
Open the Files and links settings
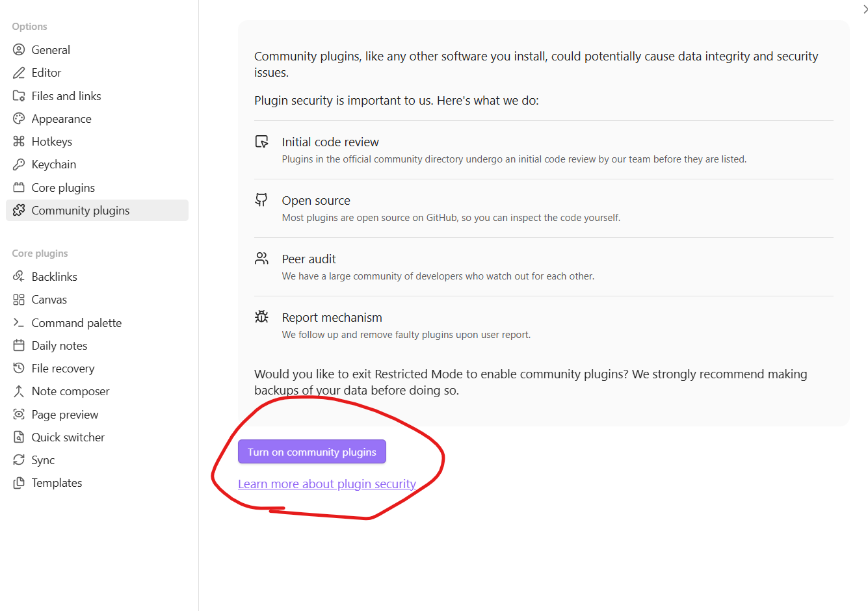pyautogui.click(x=97, y=96)
